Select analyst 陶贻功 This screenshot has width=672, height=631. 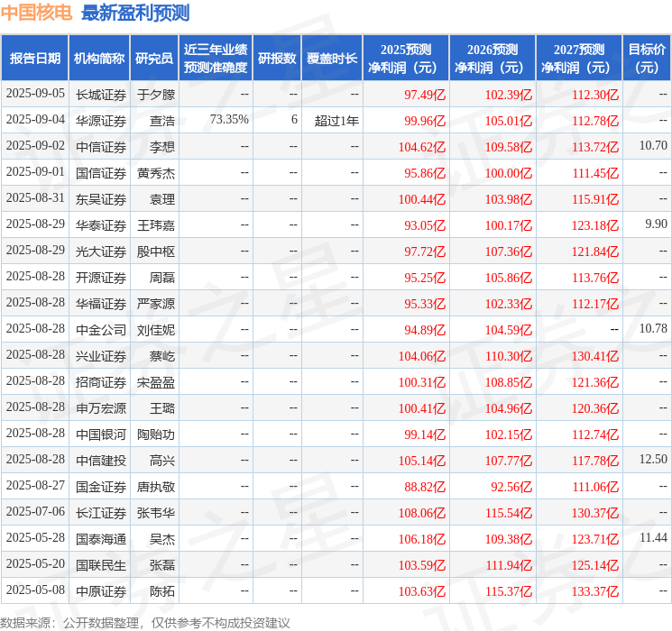tap(156, 434)
